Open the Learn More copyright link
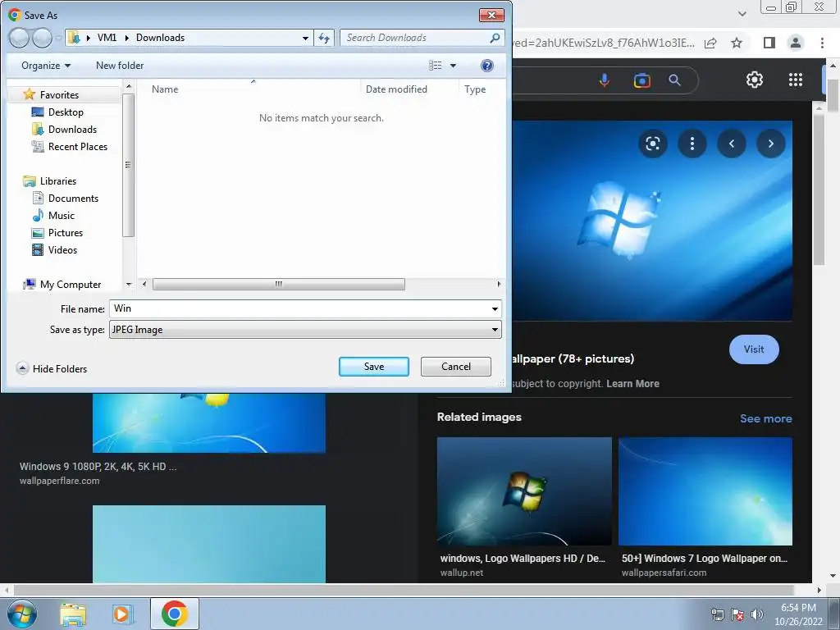The image size is (840, 630). [632, 384]
